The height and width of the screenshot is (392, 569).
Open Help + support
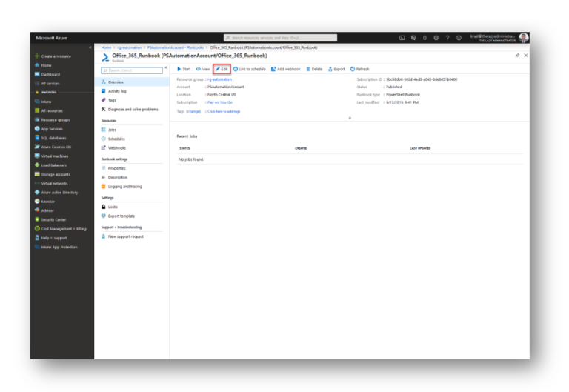click(x=51, y=238)
